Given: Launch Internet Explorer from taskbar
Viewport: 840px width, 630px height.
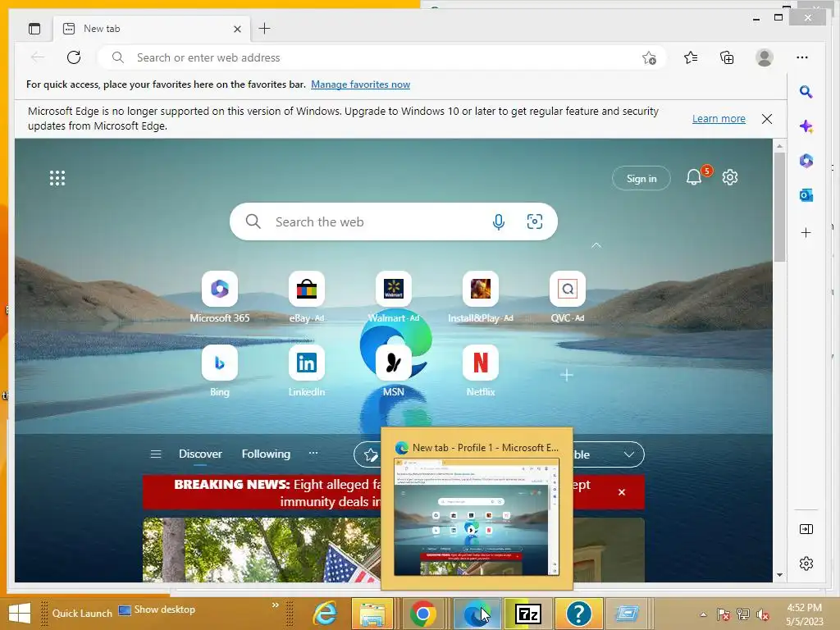Looking at the screenshot, I should (325, 614).
